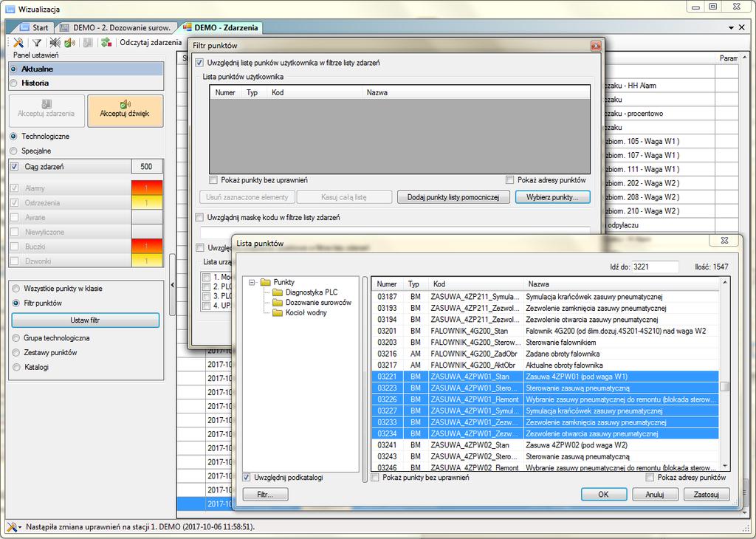Image resolution: width=756 pixels, height=539 pixels.
Task: Click the funnel filter toolbar icon
Action: (x=37, y=42)
